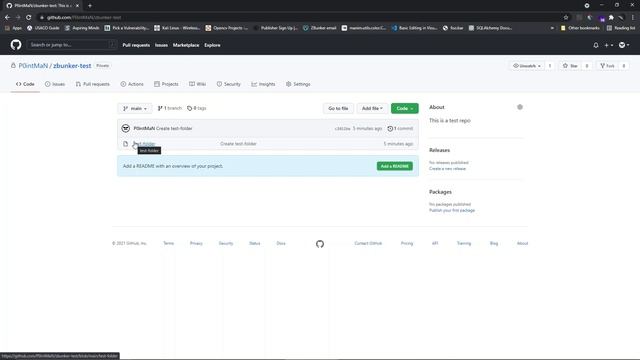
Task: Expand the plus create-new menu
Action: (x=609, y=45)
